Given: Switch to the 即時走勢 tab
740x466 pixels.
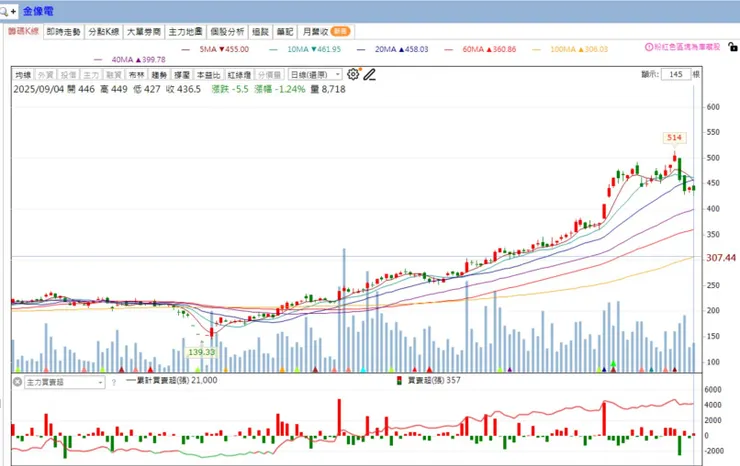Looking at the screenshot, I should pyautogui.click(x=64, y=32).
